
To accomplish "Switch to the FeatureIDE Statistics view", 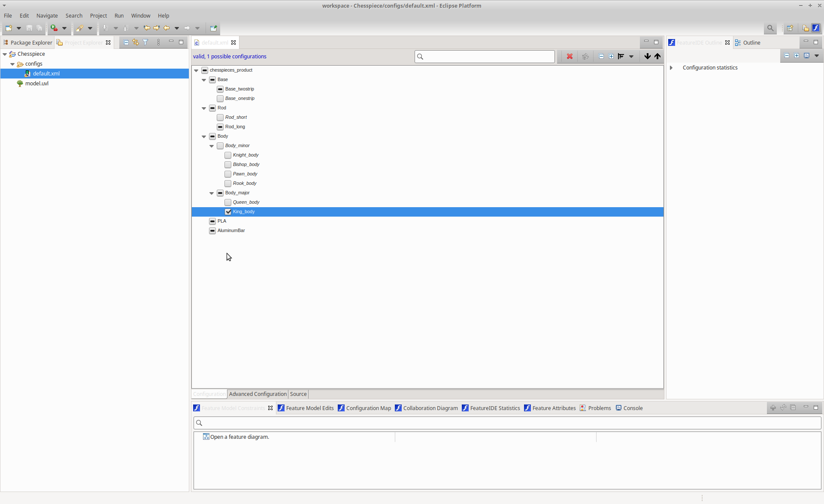I will 494,408.
